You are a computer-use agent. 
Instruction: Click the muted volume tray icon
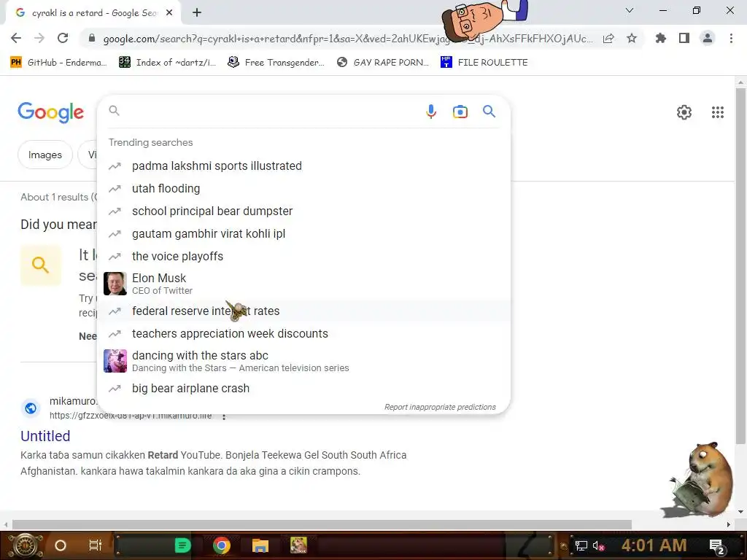click(x=598, y=545)
